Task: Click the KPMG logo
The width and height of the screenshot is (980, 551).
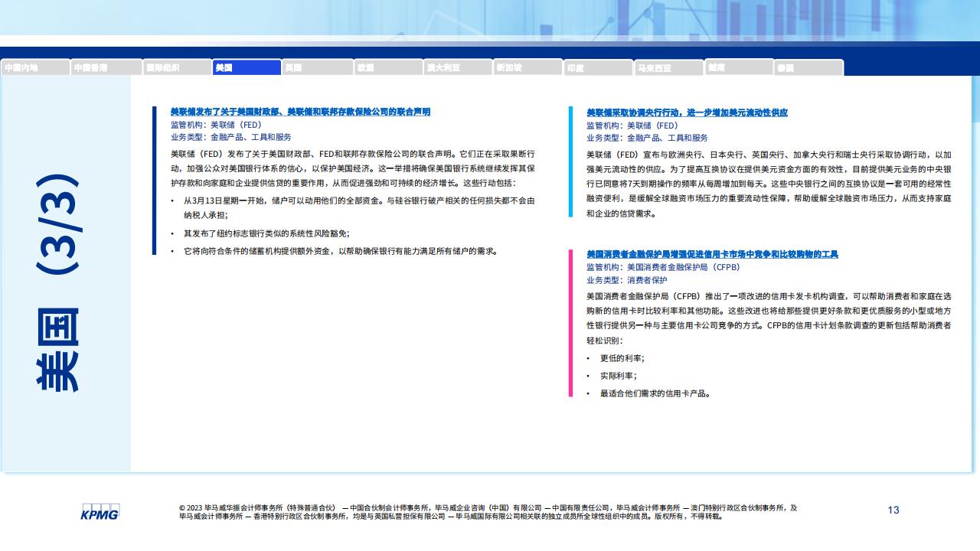Action: click(x=100, y=512)
